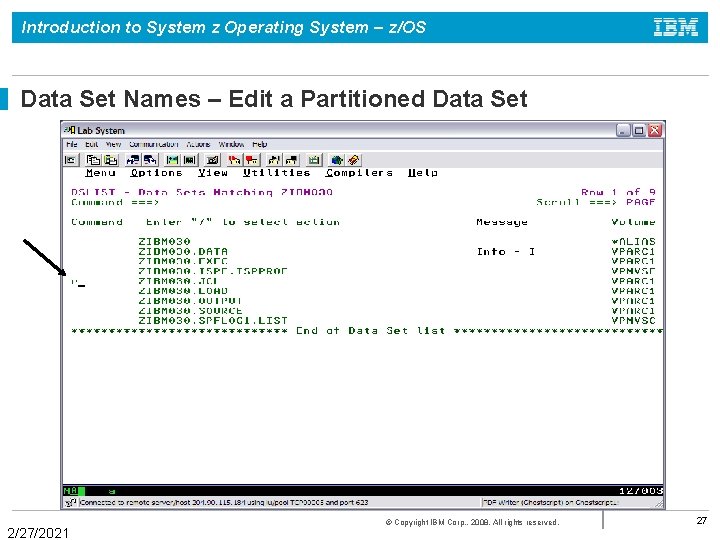Open the View menu beside Edit
720x540 pixels.
coord(113,144)
